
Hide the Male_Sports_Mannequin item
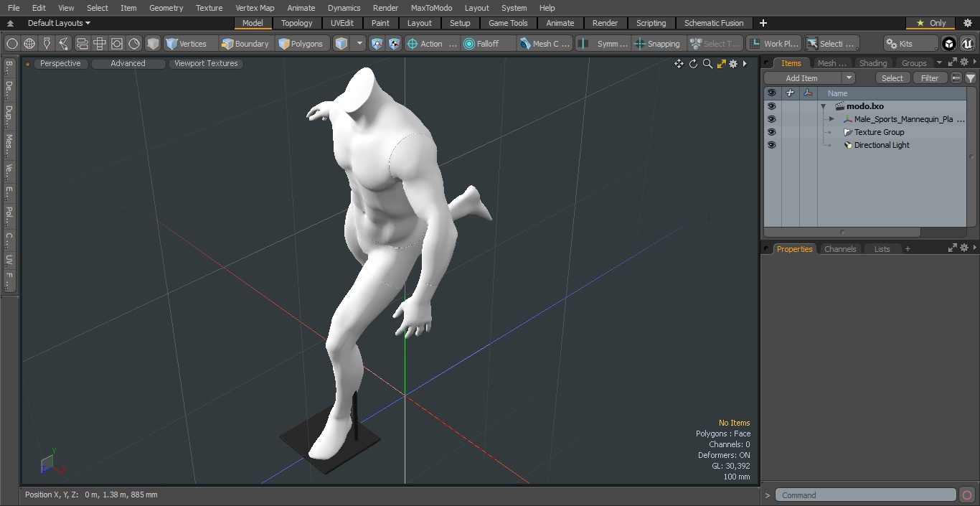tap(771, 119)
